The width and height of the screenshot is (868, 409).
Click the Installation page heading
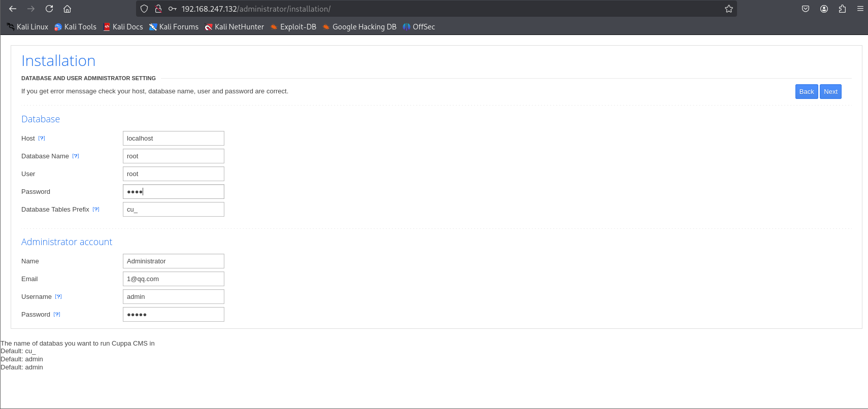click(58, 61)
